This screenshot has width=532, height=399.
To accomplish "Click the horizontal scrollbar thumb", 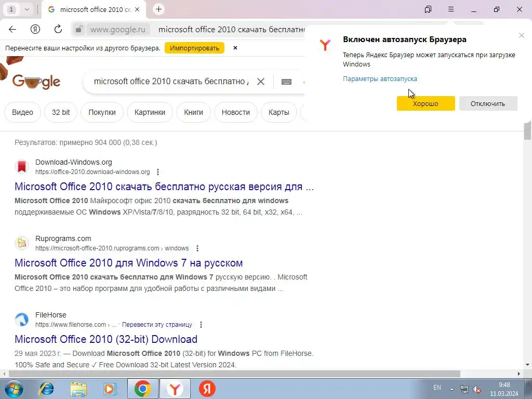I will tap(234, 374).
